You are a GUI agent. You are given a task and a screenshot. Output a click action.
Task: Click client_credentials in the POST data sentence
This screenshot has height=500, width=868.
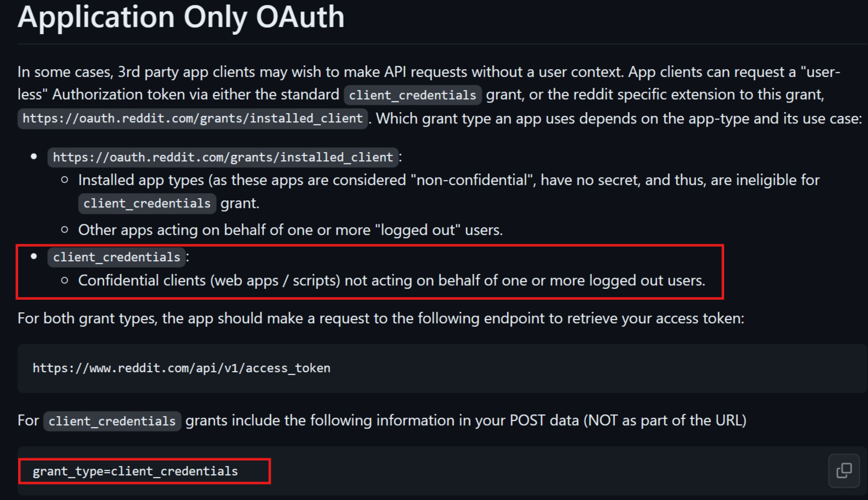tap(112, 421)
